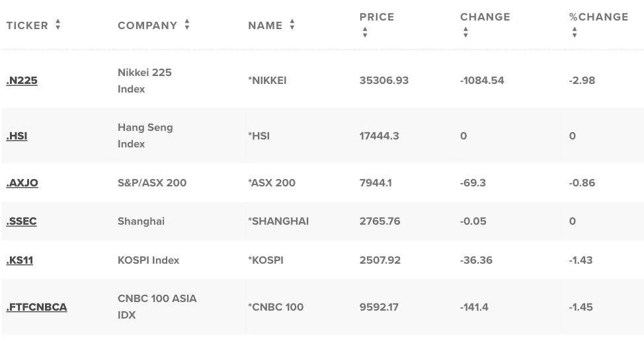Sort table by the TICKER sort arrows
This screenshot has height=345, width=644.
pos(58,24)
